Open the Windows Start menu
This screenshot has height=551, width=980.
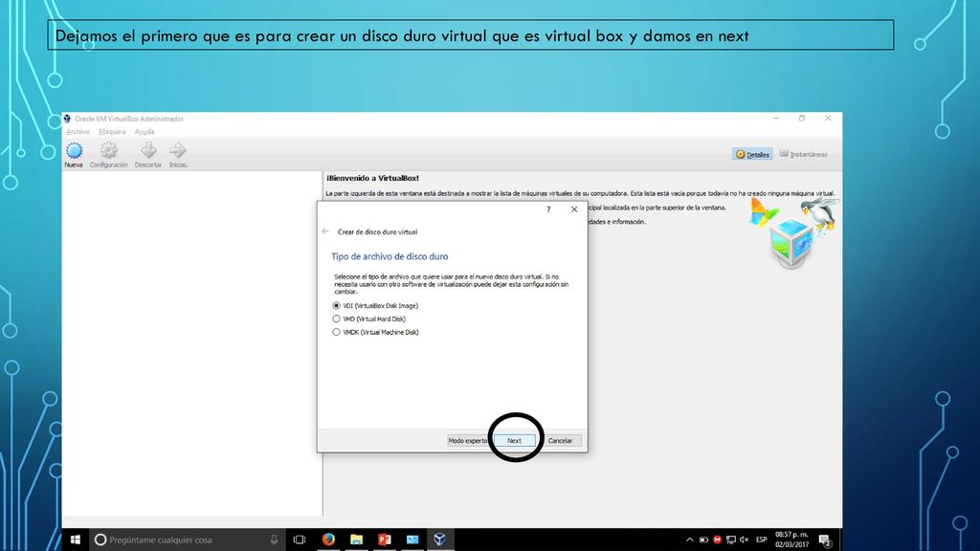click(76, 540)
